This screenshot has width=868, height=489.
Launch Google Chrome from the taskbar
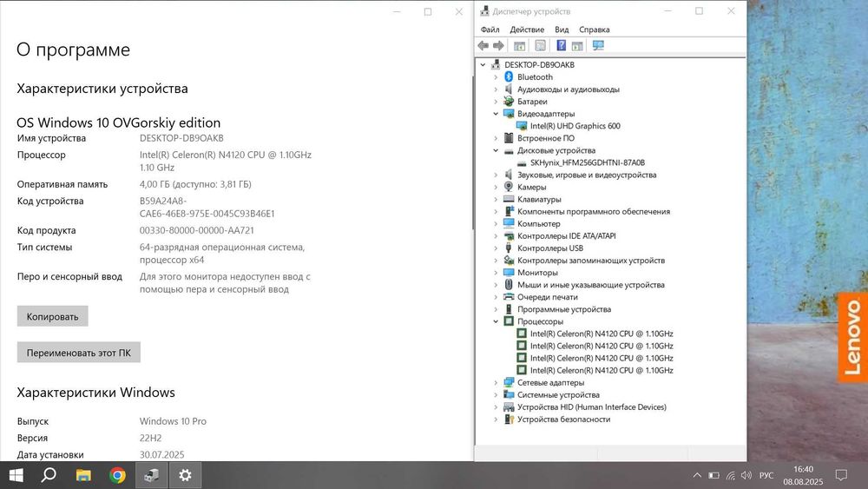point(117,475)
